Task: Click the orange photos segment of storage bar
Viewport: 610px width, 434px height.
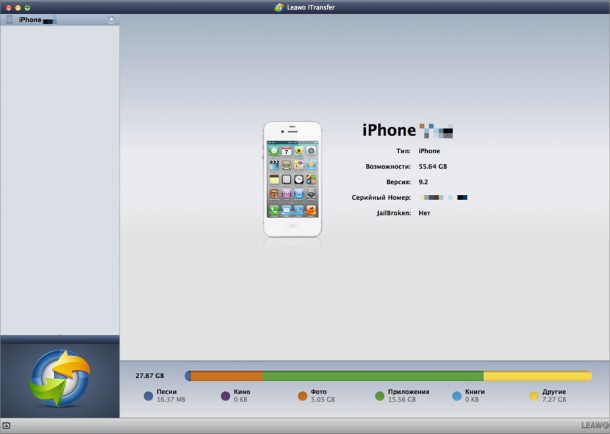Action: [226, 376]
